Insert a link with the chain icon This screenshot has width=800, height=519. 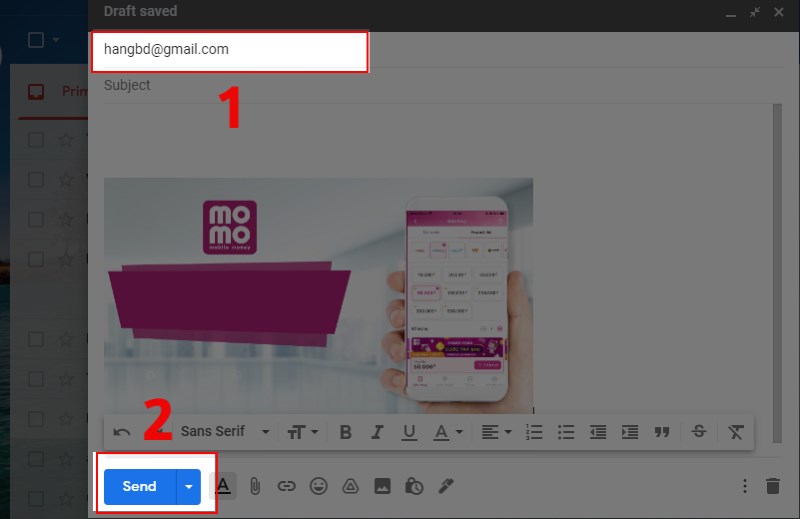[x=286, y=486]
